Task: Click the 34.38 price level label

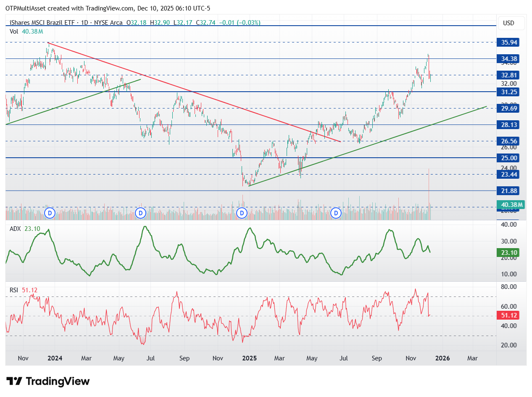Action: [x=508, y=59]
